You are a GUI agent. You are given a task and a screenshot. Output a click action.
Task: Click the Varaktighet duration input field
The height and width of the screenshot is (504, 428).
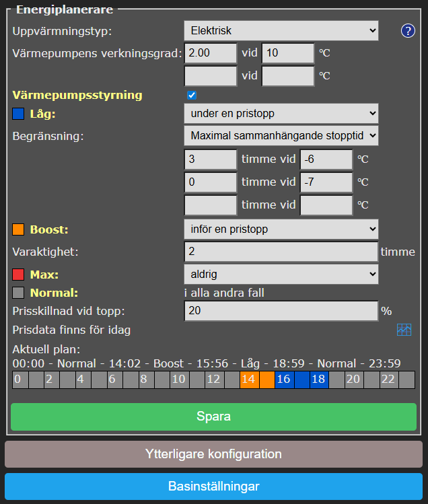click(x=281, y=252)
